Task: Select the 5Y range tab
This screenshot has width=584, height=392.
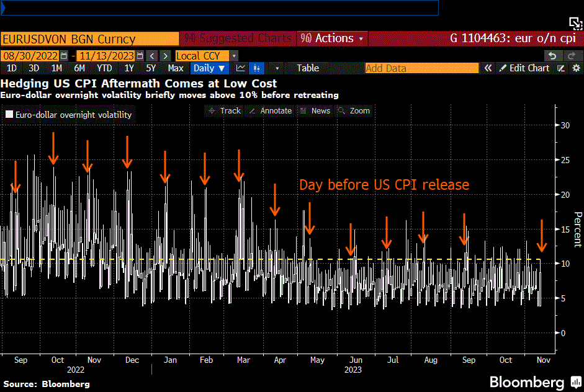Action: coord(151,68)
